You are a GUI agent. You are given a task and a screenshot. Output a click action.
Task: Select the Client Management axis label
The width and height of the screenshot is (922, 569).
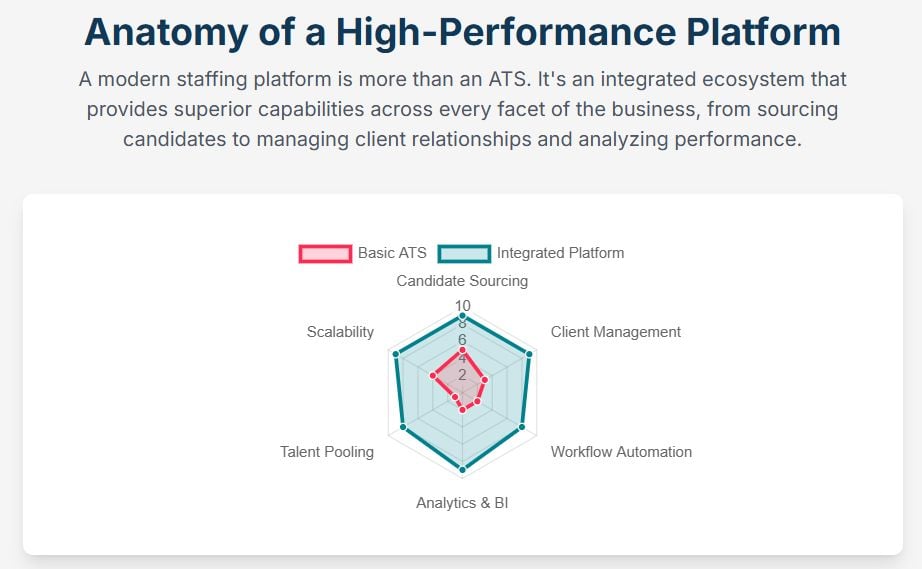(616, 332)
